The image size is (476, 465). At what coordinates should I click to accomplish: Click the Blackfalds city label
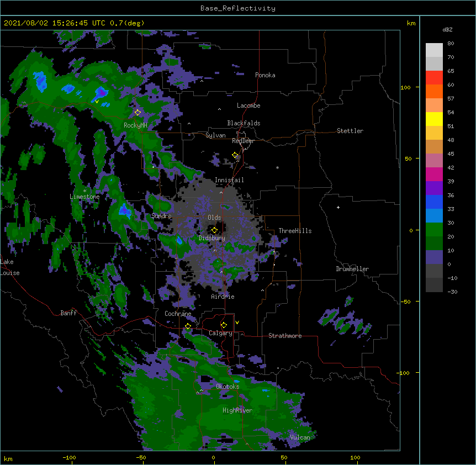[244, 123]
